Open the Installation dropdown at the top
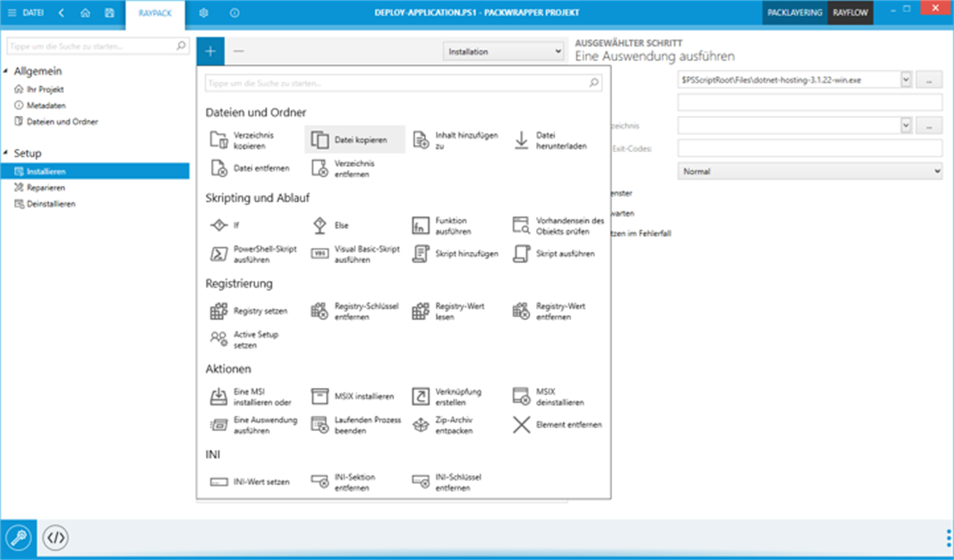Screen dimensions: 954x560 (503, 51)
